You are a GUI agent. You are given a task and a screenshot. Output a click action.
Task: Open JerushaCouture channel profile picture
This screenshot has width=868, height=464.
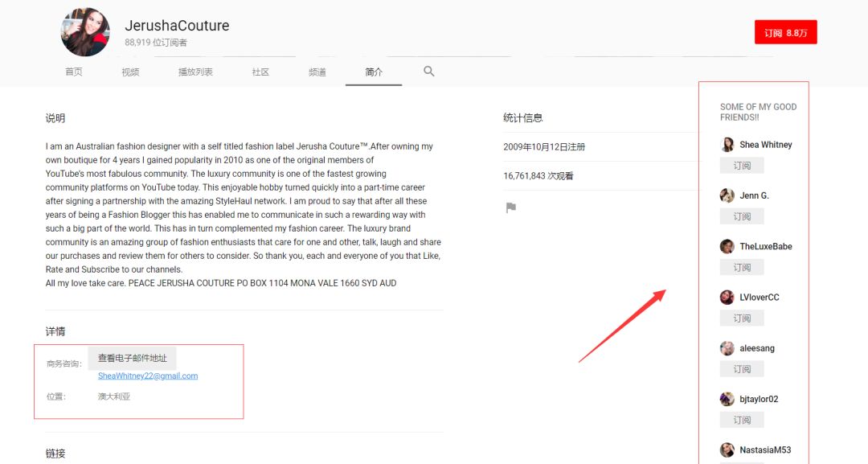coord(85,33)
